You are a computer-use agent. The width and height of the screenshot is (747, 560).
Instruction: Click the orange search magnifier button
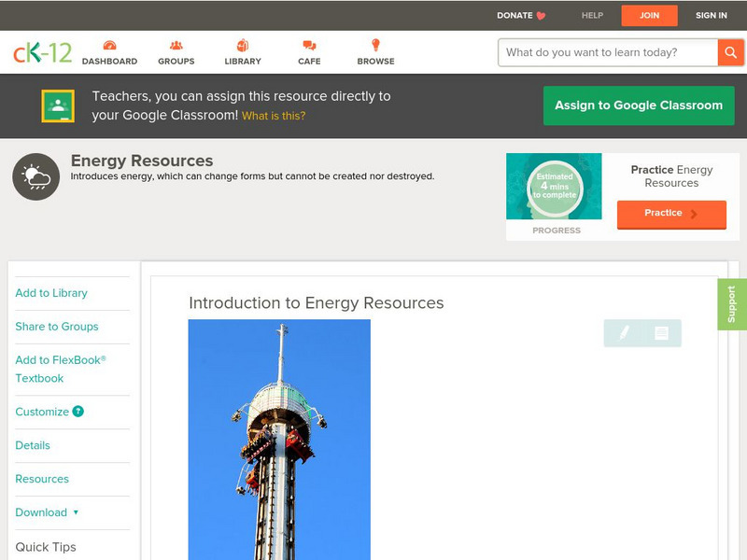tap(730, 52)
